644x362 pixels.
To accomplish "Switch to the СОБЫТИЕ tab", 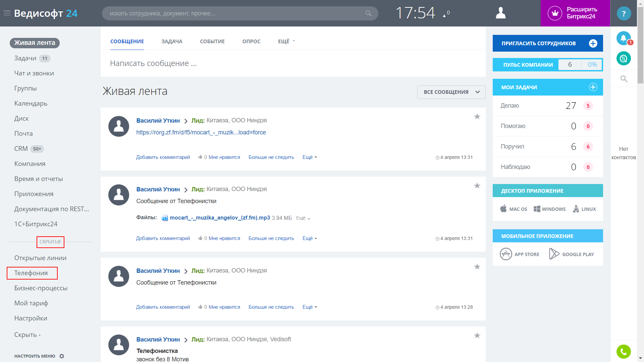I will coord(212,41).
